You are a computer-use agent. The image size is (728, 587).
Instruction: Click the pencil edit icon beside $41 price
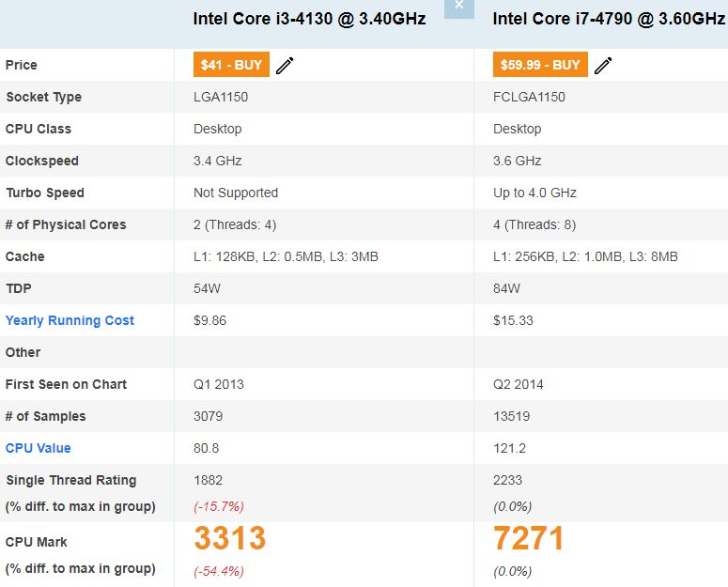click(x=285, y=66)
